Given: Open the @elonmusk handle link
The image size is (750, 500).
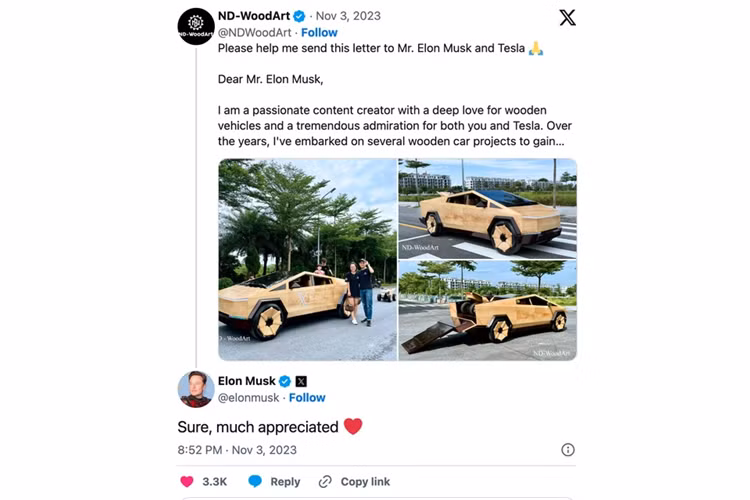Looking at the screenshot, I should [x=248, y=398].
